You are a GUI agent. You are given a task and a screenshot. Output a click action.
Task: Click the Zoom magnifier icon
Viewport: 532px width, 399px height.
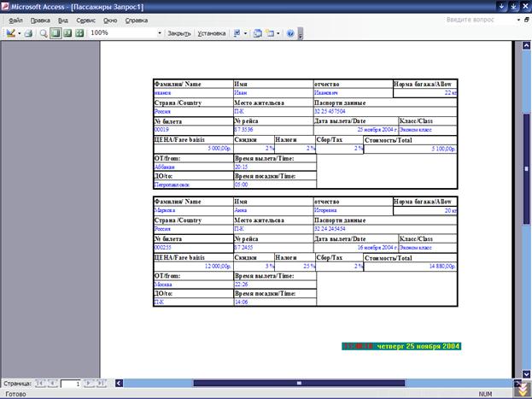[x=44, y=33]
